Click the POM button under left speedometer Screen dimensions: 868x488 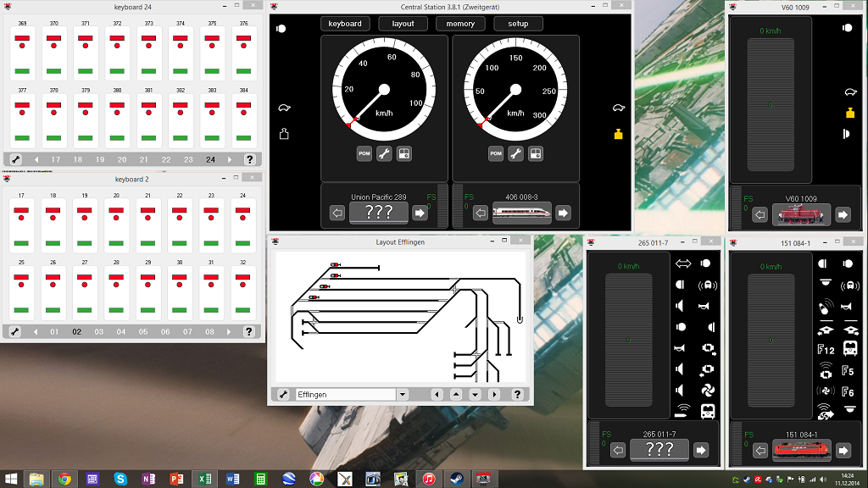364,154
